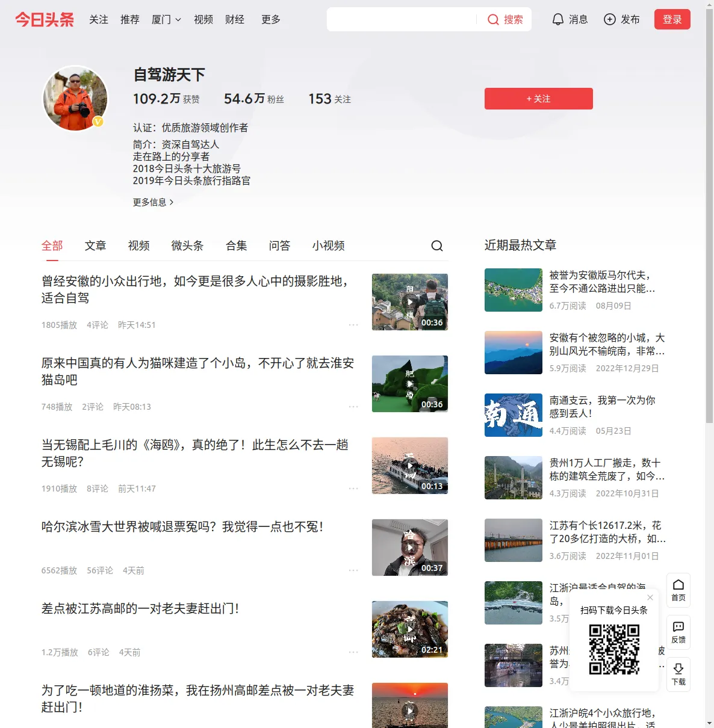Open more options for 哈尔滨冰雪大世界 post

tap(353, 570)
